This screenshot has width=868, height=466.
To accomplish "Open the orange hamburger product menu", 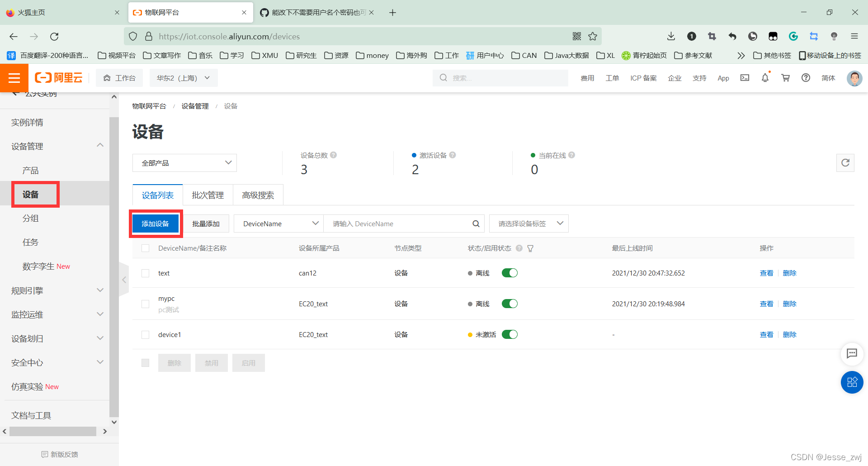I will [14, 78].
